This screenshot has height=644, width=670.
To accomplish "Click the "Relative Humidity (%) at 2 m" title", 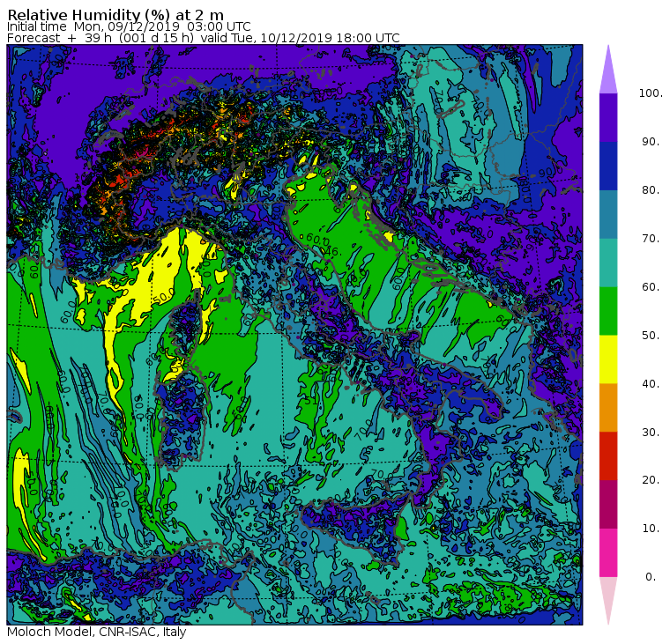I will (x=115, y=14).
